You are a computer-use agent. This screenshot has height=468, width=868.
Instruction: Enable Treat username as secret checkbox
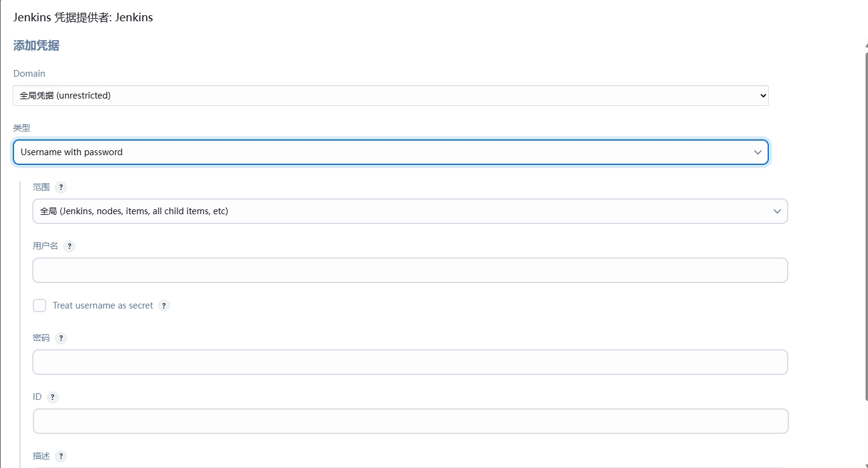click(40, 306)
